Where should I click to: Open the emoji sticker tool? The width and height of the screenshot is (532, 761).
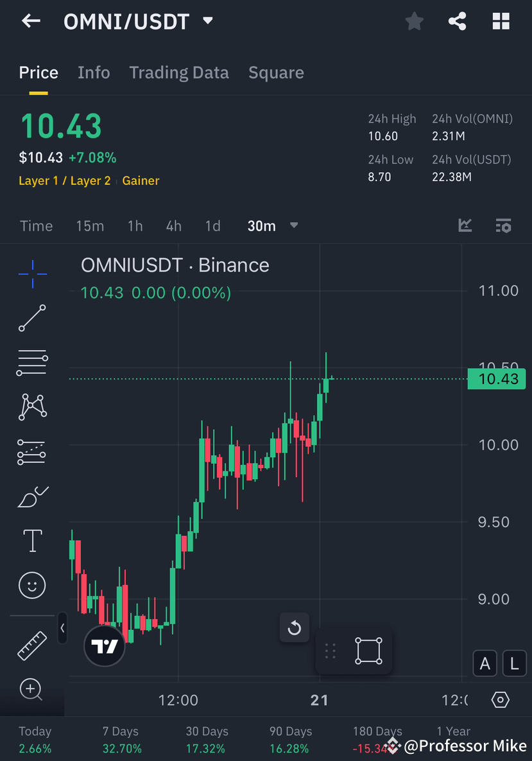tap(32, 585)
